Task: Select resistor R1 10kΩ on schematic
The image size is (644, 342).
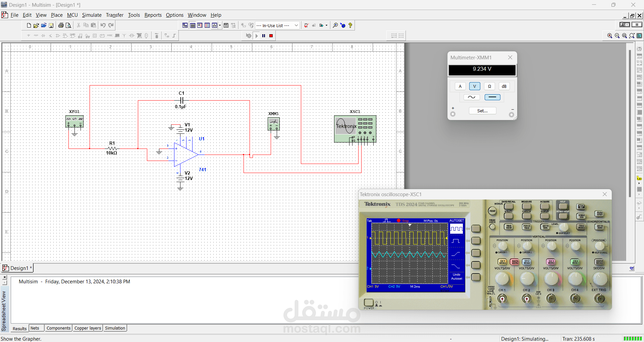Action: click(112, 148)
